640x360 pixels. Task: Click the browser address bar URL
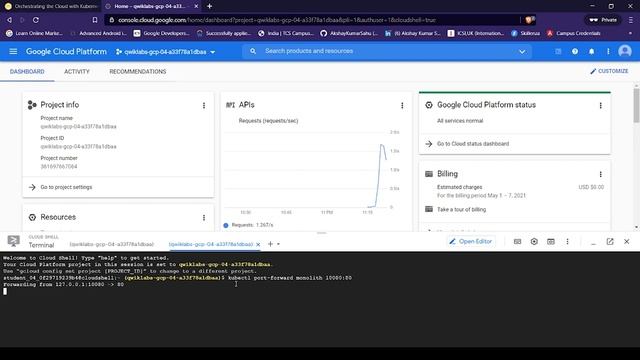277,20
